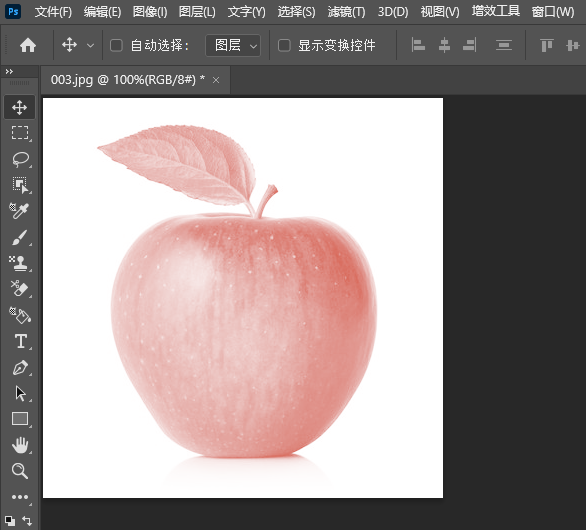
Task: Swap foreground and background colors
Action: click(x=27, y=520)
